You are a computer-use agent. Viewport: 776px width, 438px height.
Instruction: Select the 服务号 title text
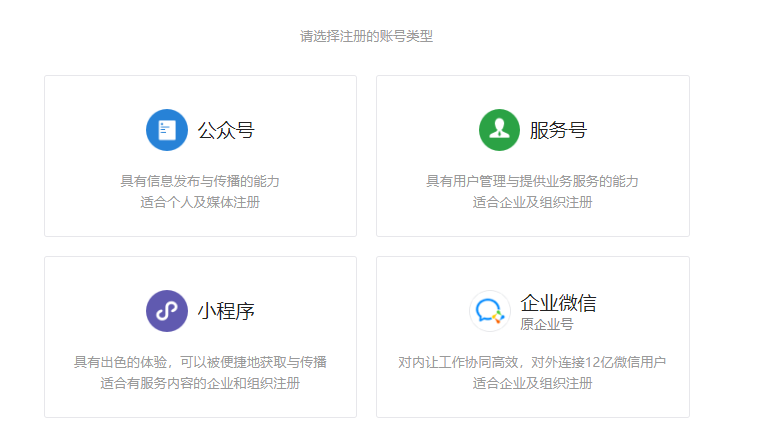pos(558,130)
